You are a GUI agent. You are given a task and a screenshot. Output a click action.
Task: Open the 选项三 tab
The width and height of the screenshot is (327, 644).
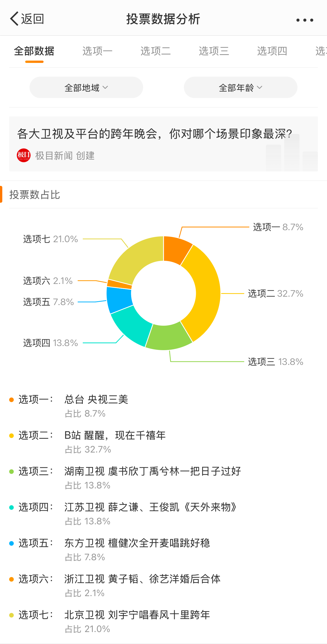(x=214, y=51)
